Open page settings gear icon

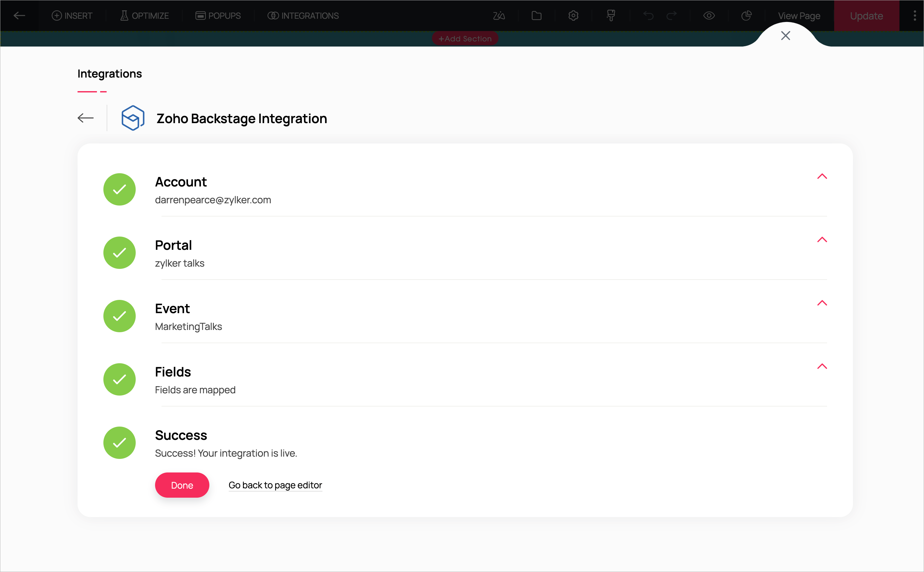(x=573, y=16)
